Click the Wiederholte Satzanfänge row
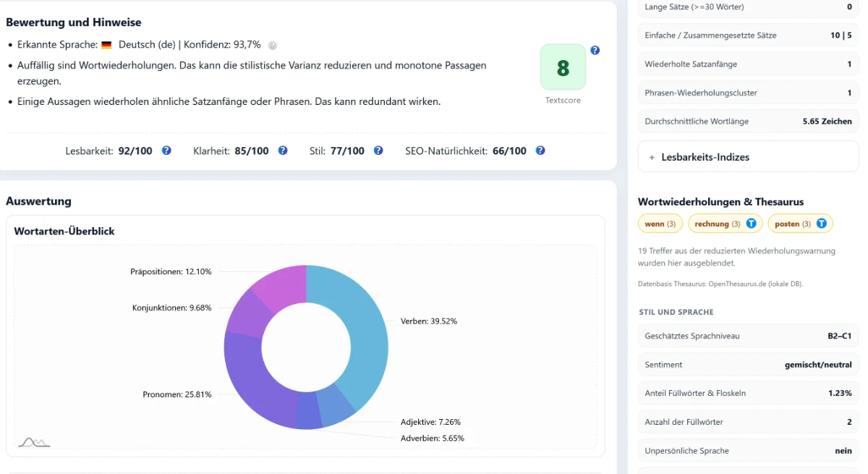The image size is (868, 474). coord(748,64)
